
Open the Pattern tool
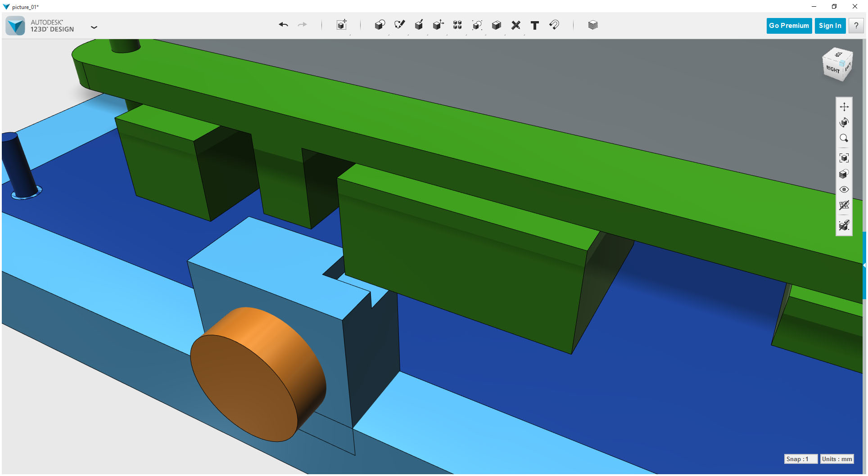[x=457, y=26]
